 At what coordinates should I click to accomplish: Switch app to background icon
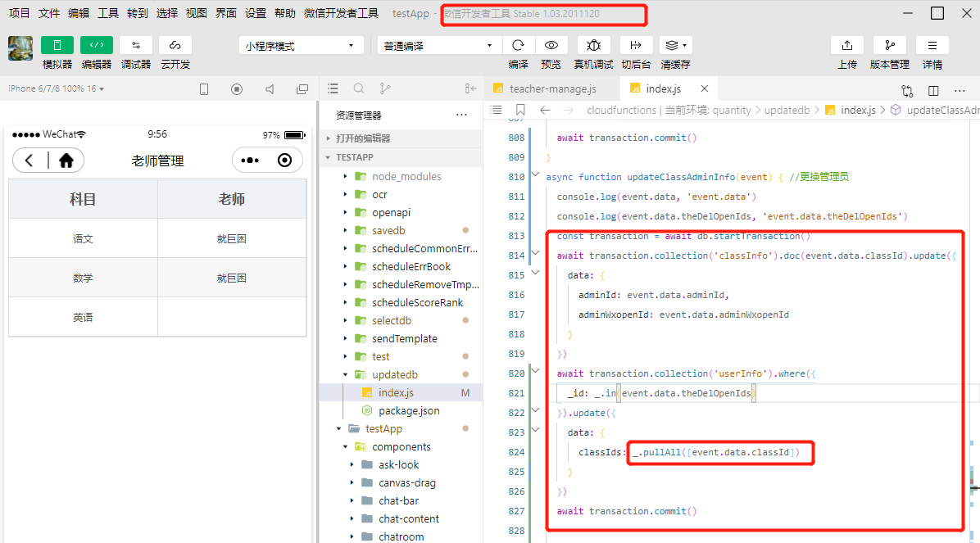click(x=636, y=45)
